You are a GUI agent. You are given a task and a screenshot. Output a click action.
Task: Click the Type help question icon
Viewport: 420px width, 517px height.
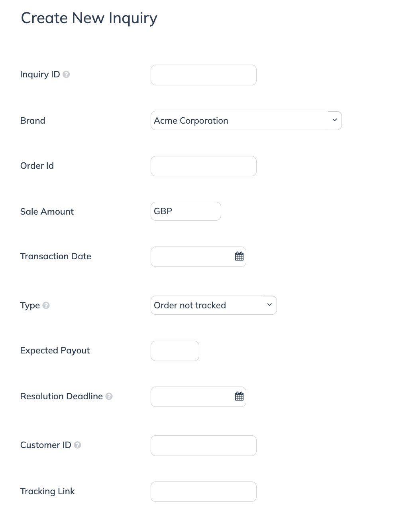[46, 306]
